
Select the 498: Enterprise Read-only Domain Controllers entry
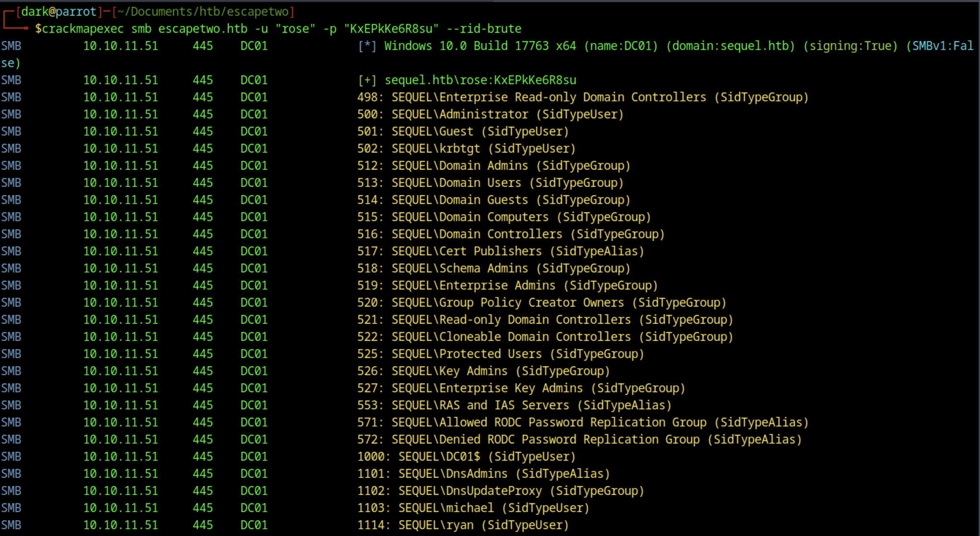click(x=583, y=97)
